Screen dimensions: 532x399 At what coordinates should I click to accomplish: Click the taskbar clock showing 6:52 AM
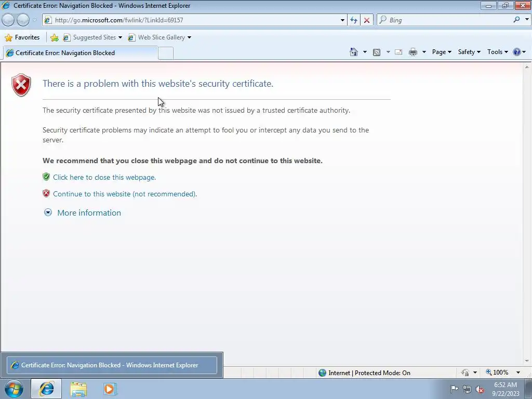tap(506, 389)
